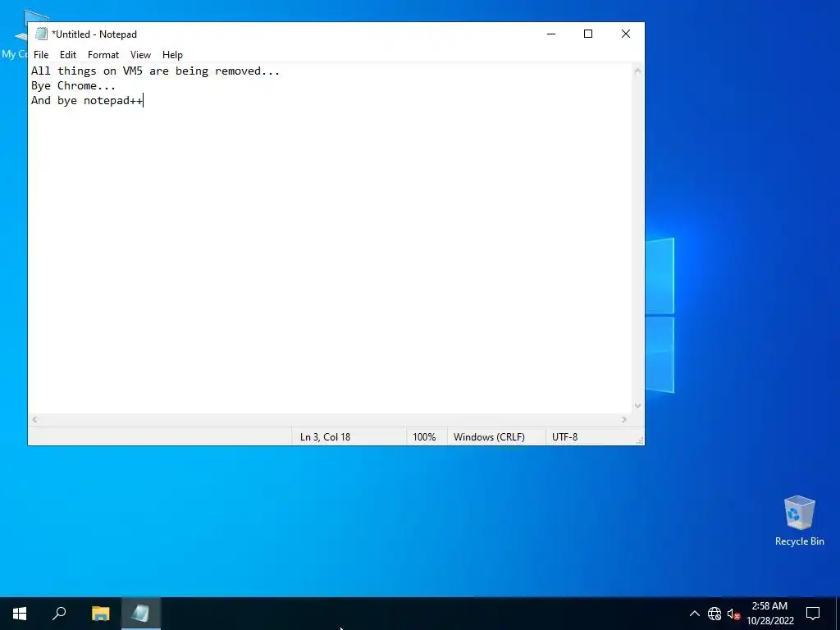Select the Recycle Bin desktop icon

pos(799,521)
